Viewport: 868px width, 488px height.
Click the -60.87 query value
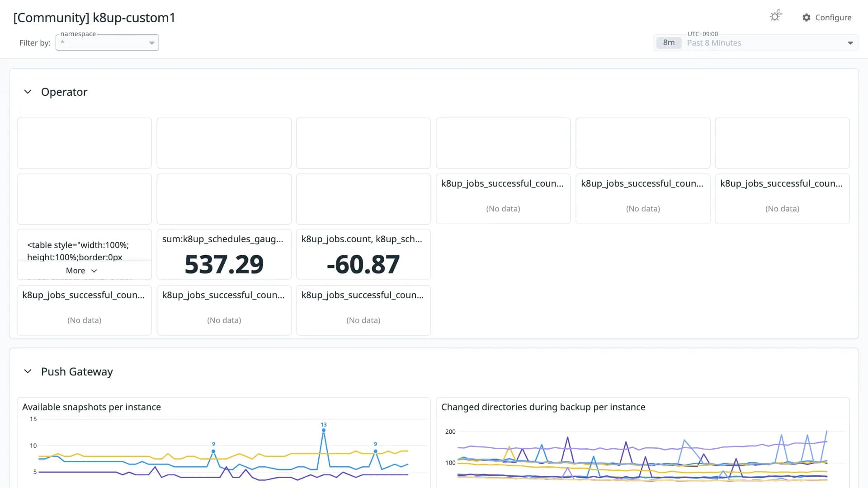coord(363,264)
